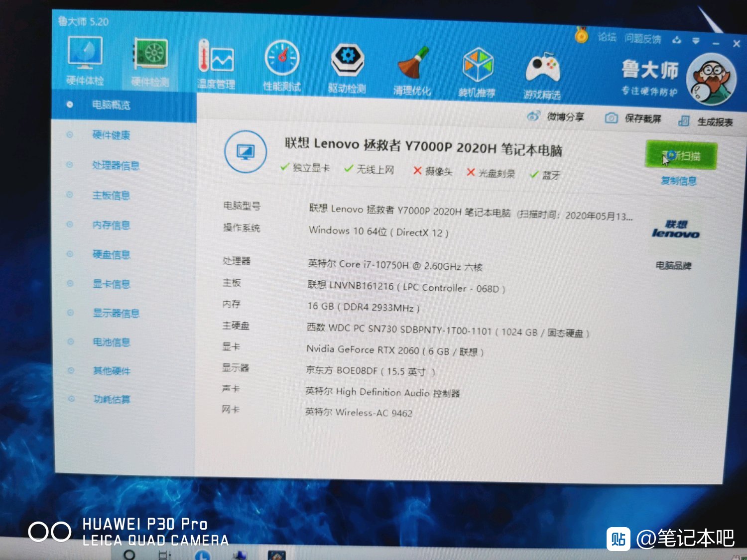Click the 独立显卡 feature indicator
Screen dimensions: 747x560
[305, 167]
